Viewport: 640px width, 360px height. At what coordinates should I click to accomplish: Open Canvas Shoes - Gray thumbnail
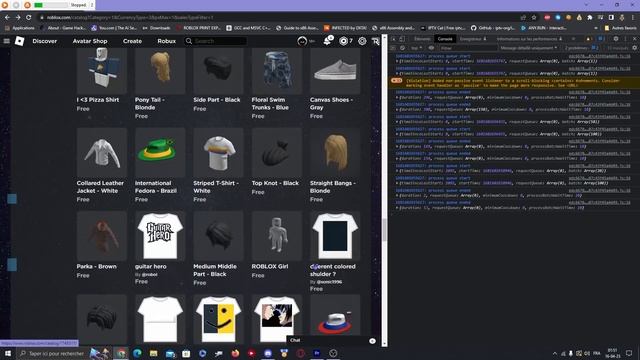[335, 71]
